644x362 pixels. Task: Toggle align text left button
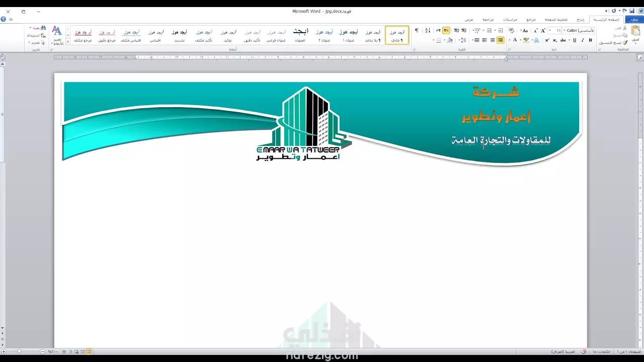[485, 40]
